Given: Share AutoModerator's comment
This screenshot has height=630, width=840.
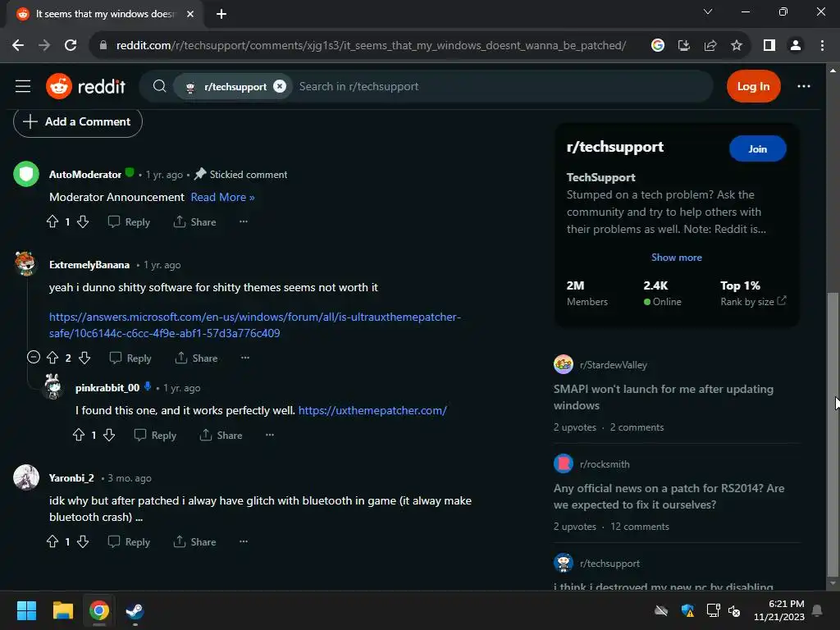Looking at the screenshot, I should point(194,221).
